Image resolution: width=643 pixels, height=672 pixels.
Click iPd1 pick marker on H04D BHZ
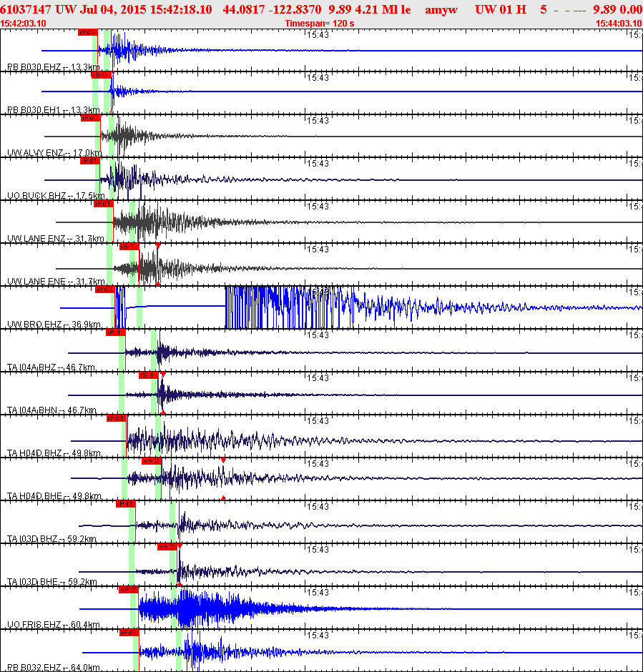click(116, 418)
